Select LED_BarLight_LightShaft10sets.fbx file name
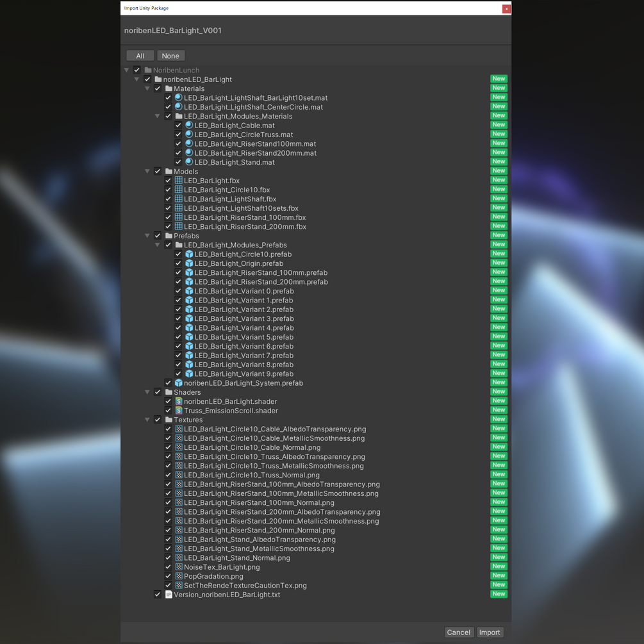This screenshot has width=644, height=644. 241,208
